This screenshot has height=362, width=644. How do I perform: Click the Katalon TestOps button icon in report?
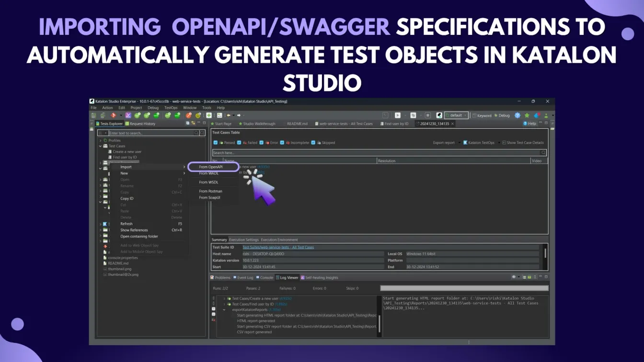click(465, 143)
